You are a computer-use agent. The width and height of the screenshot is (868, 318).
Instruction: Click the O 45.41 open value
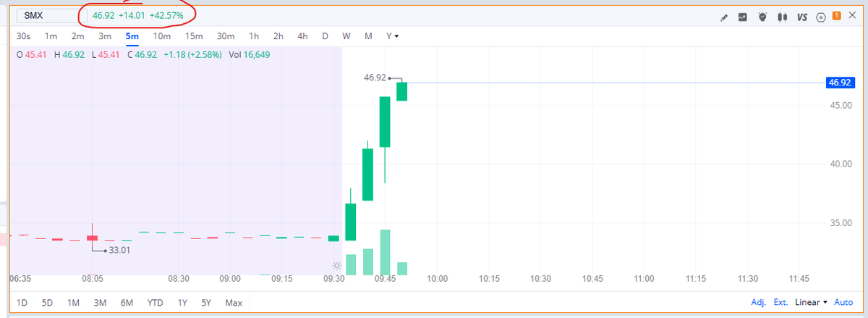(30, 54)
